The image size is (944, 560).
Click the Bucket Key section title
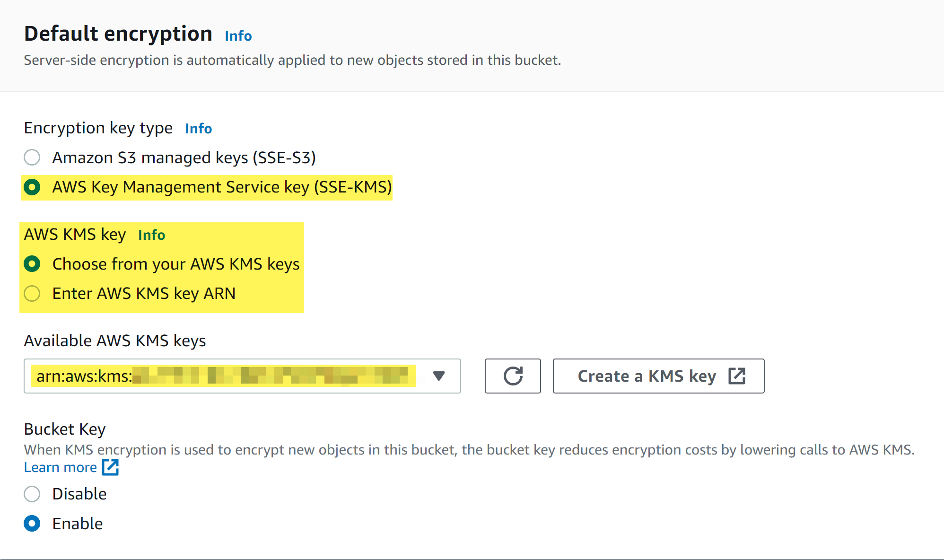click(65, 429)
